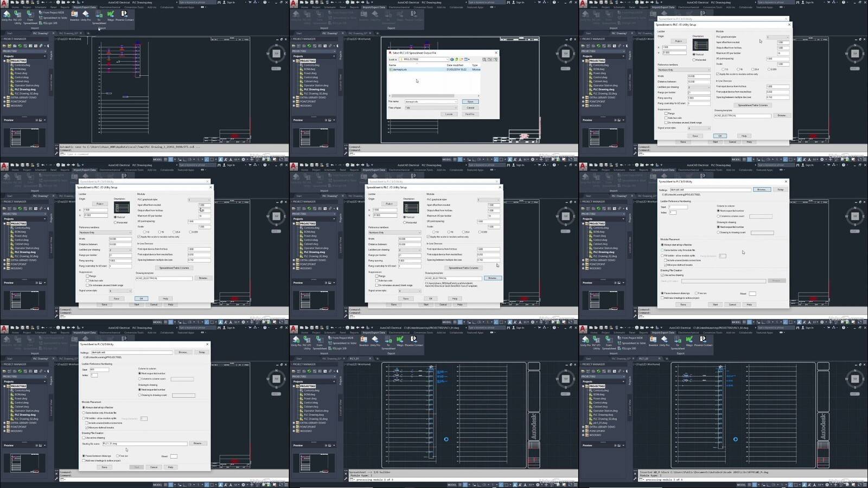This screenshot has width=868, height=488.
Task: Open Import/Export Data ribbon tab in first frame
Action: [85, 7]
